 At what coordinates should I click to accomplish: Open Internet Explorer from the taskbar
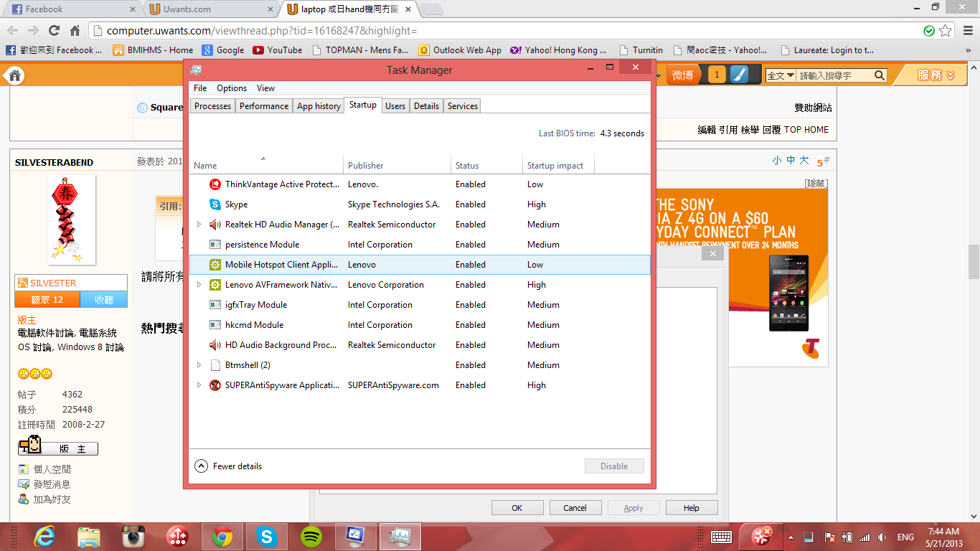[x=44, y=537]
